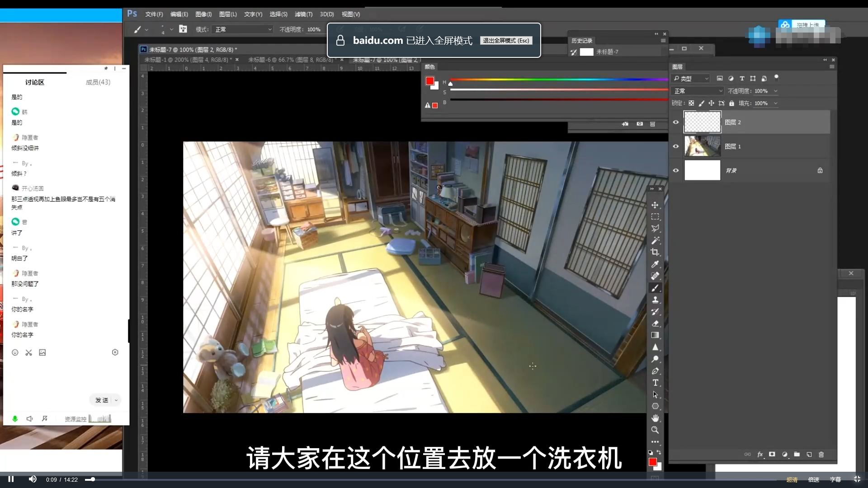Open layer blend mode 正常 dropdown
868x488 pixels.
point(697,91)
